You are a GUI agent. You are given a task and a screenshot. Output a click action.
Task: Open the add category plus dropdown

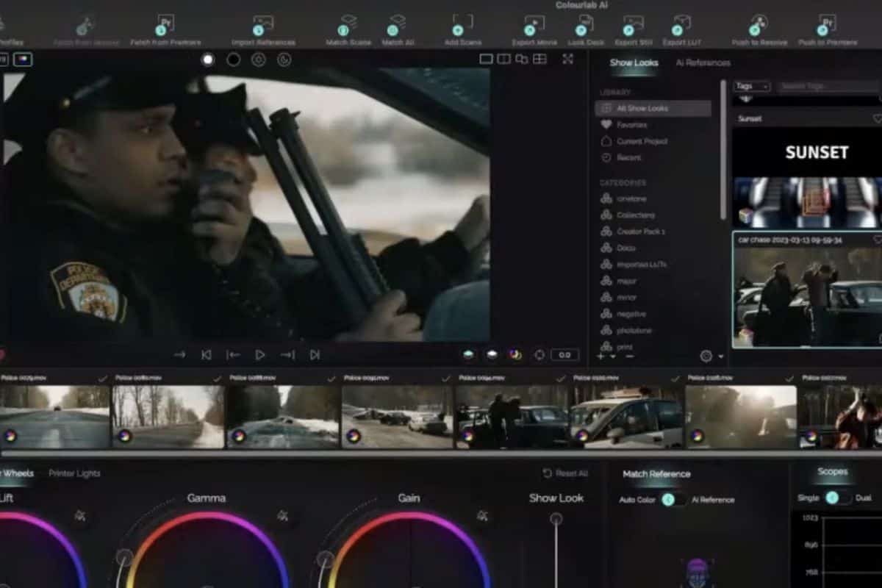pos(606,356)
